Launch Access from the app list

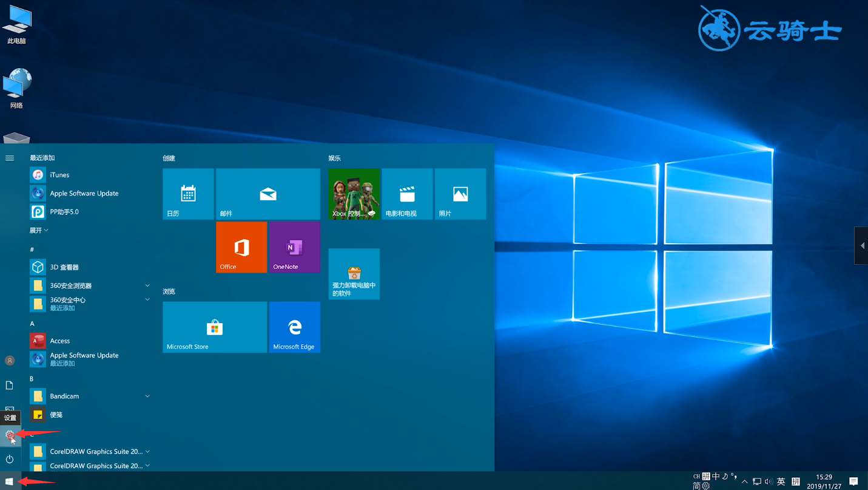click(90, 341)
